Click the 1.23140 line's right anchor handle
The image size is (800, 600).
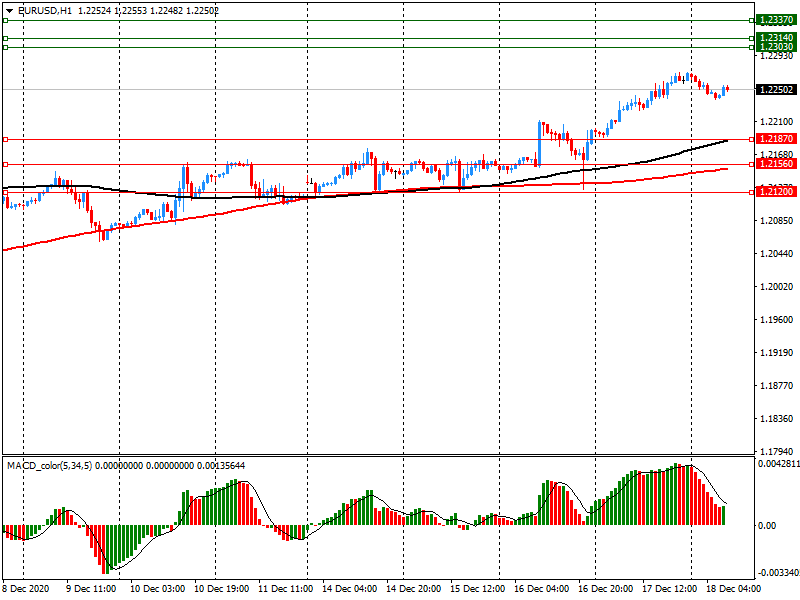[x=751, y=38]
